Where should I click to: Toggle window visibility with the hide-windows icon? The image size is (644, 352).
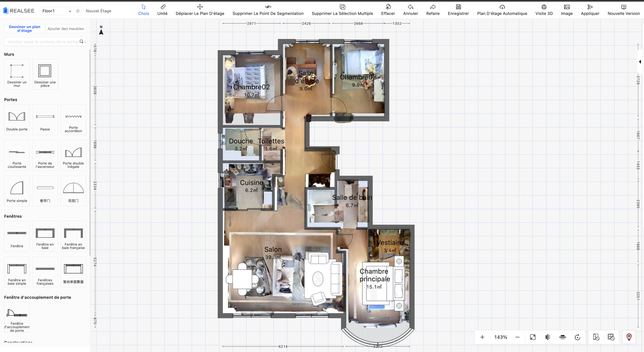click(x=611, y=337)
